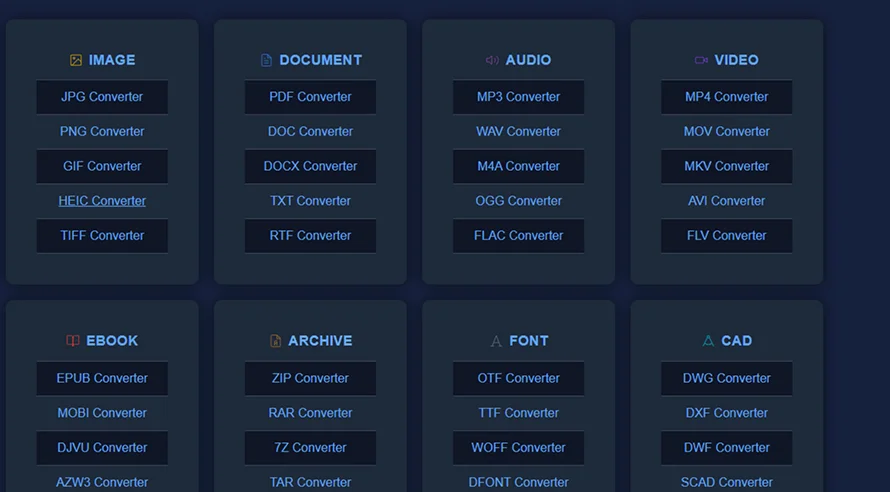Screen dimensions: 890x492
Task: Open the JPG Converter
Action: [x=102, y=97]
